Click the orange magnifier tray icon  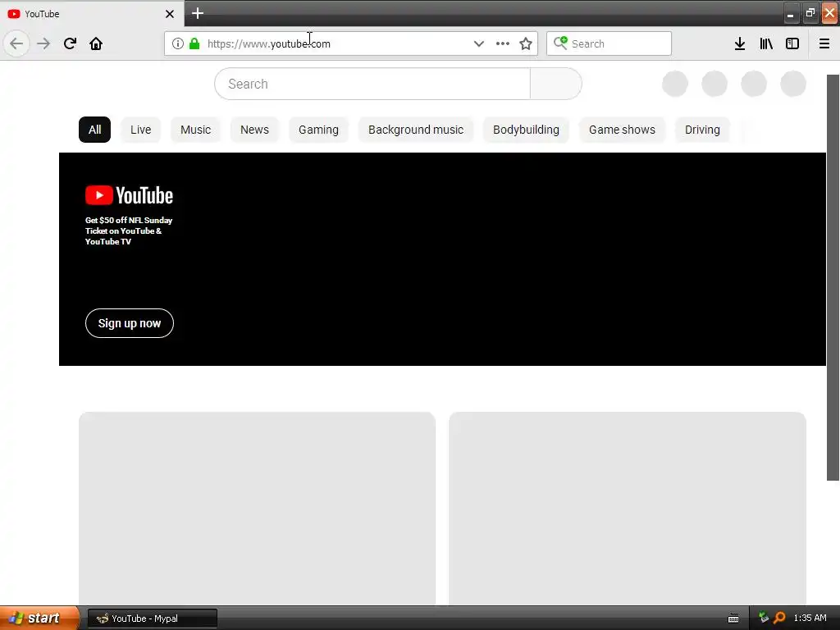(779, 618)
